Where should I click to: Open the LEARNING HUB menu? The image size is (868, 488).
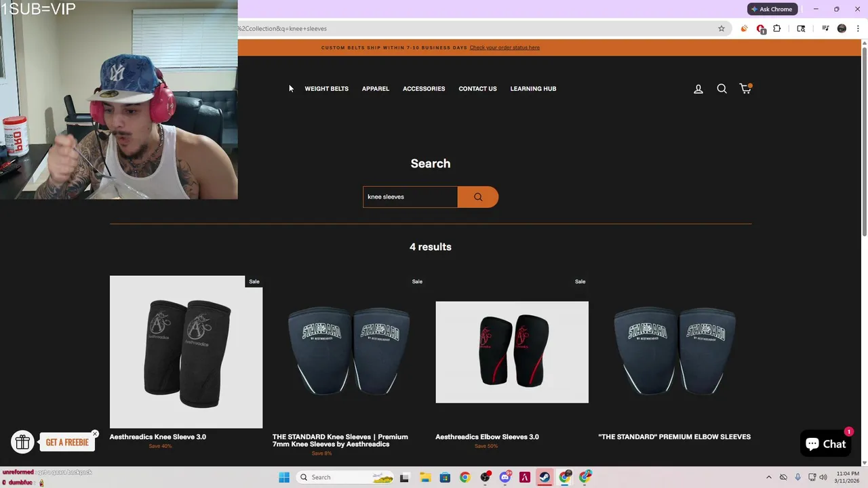point(533,89)
